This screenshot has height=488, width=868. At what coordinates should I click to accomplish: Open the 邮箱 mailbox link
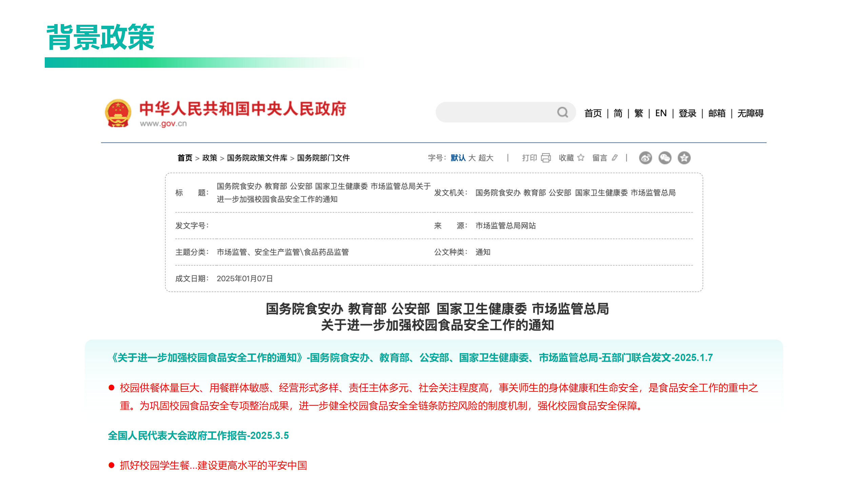pyautogui.click(x=717, y=113)
